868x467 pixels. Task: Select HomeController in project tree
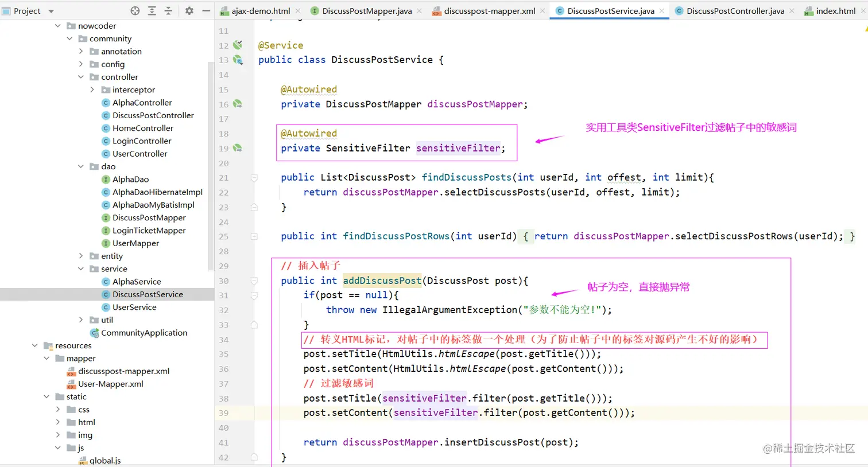(142, 128)
